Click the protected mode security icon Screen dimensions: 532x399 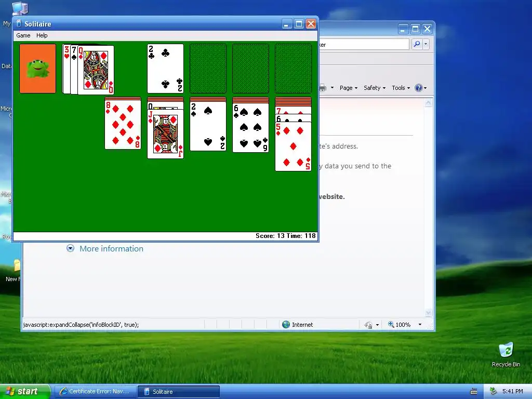[x=368, y=325]
